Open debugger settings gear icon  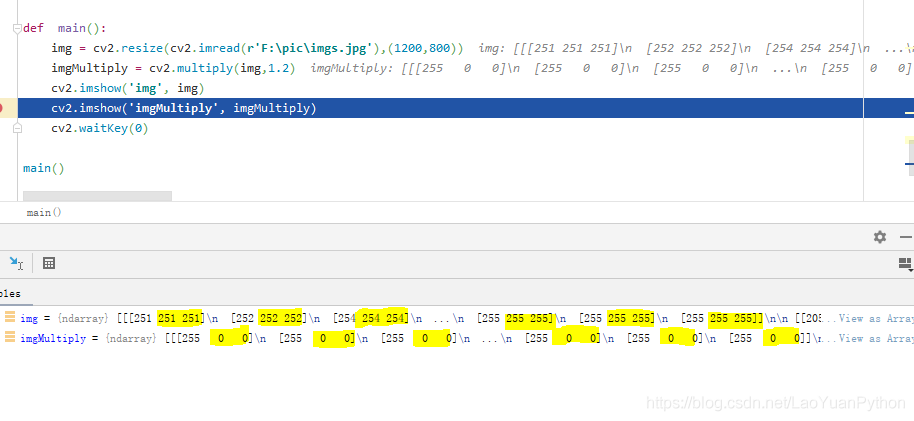point(880,237)
